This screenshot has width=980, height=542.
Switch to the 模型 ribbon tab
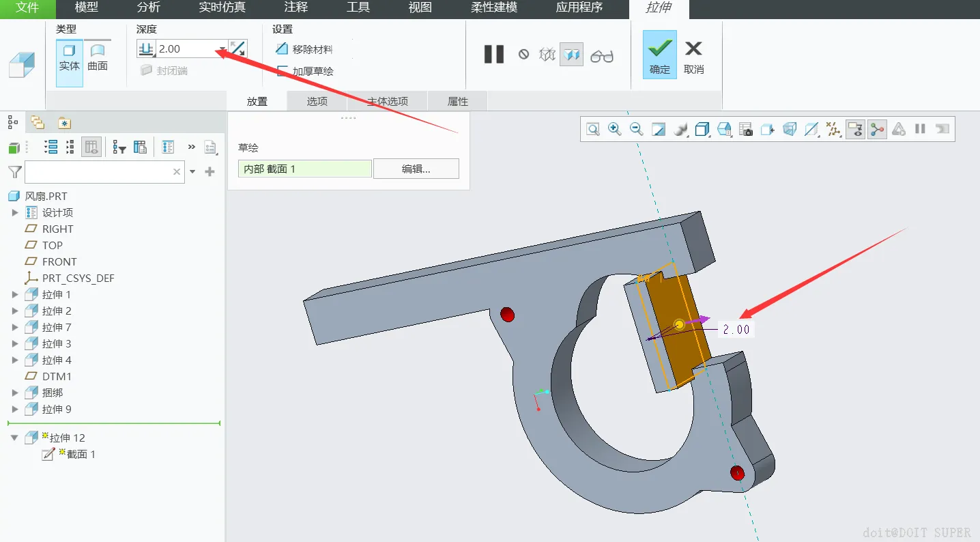coord(87,8)
